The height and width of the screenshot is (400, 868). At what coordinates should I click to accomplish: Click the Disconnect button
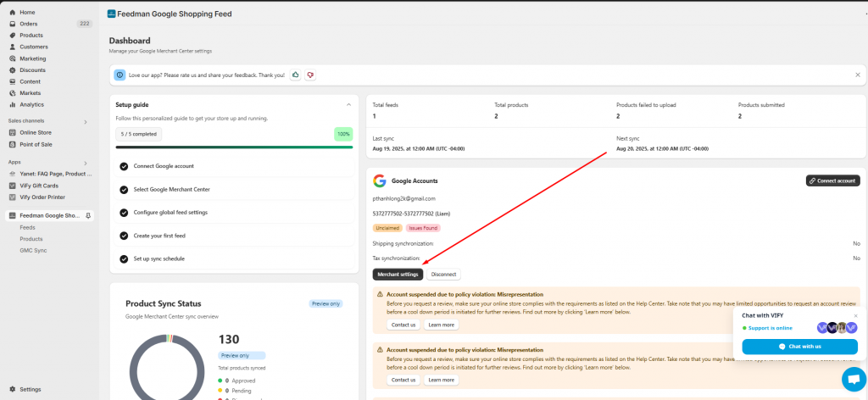[x=443, y=275]
